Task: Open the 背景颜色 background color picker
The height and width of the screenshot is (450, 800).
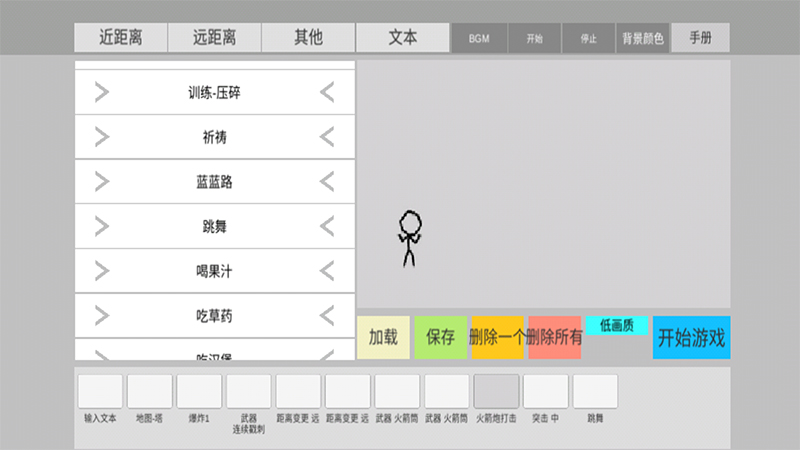Action: (x=642, y=39)
